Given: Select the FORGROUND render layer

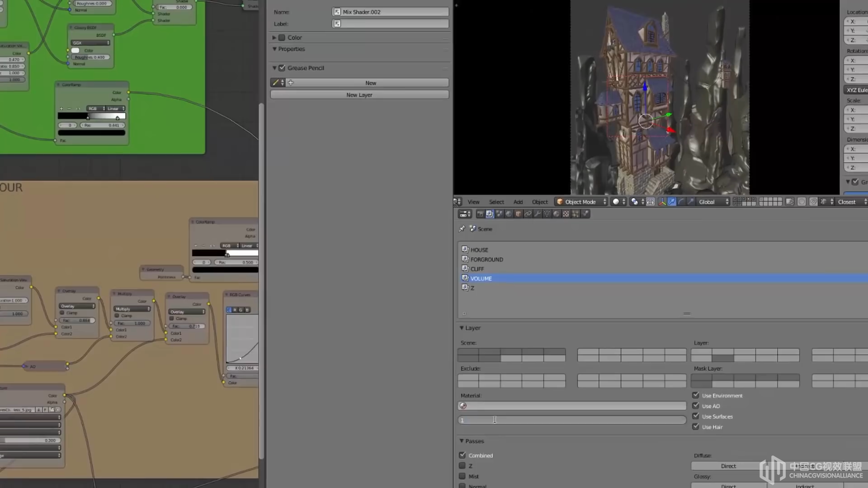Looking at the screenshot, I should pos(663,259).
